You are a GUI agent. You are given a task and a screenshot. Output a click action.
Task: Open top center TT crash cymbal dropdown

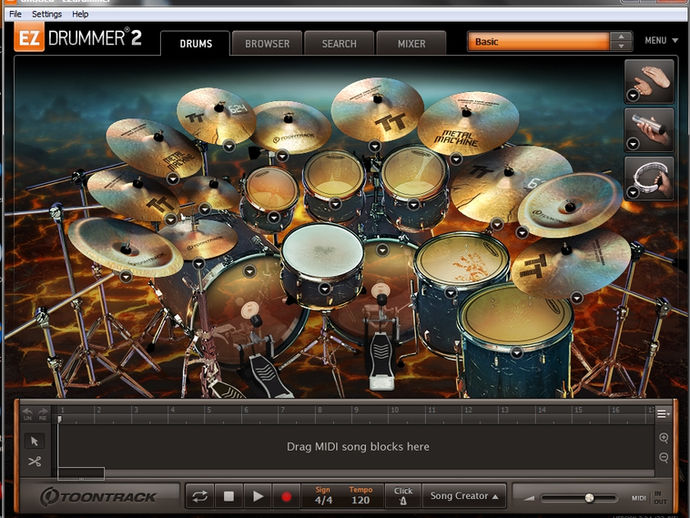[375, 146]
